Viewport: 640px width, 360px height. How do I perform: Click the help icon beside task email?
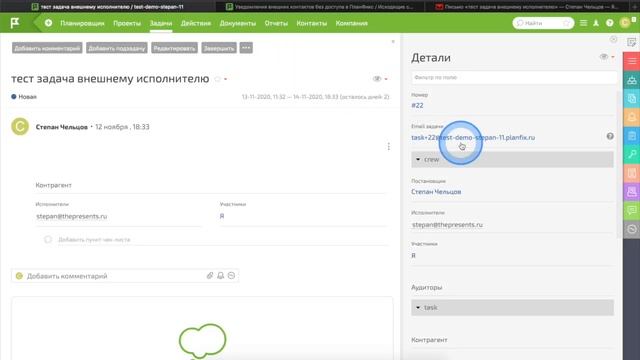tap(610, 136)
